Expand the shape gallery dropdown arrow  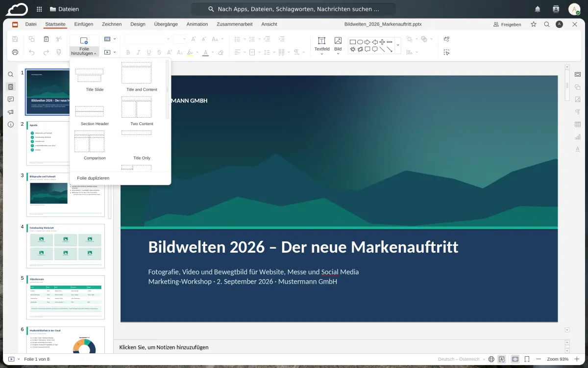[x=398, y=45]
